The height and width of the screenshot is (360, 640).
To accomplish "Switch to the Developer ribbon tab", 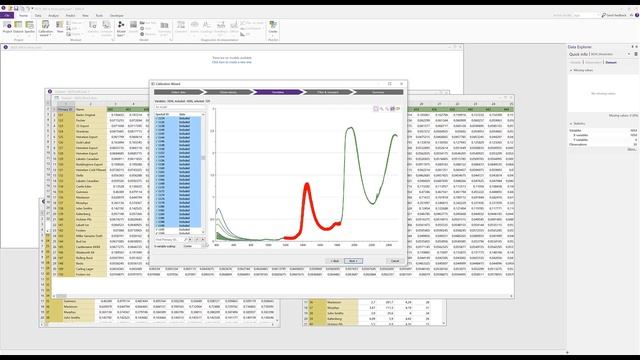I will point(116,16).
